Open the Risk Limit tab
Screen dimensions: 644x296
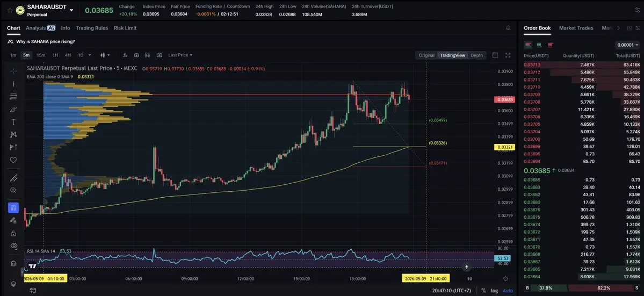coord(125,28)
